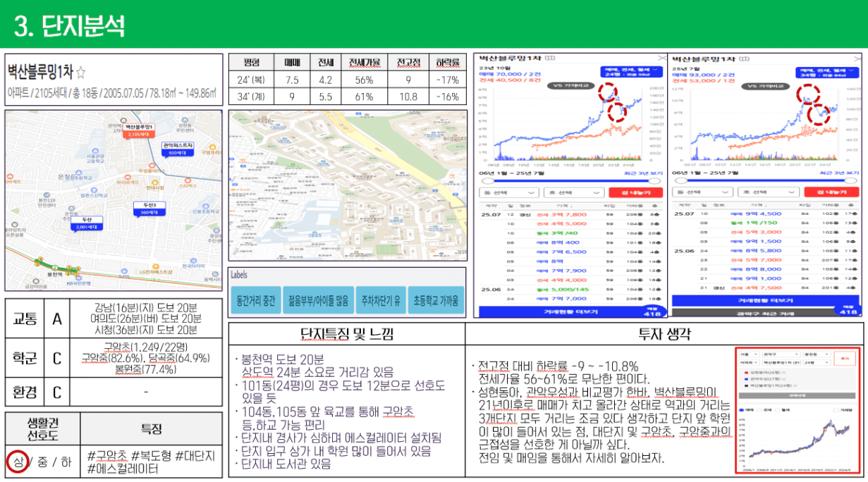Screen dimensions: 868x482
Task: Click the right handle of right panel date slider
Action: coord(852,180)
